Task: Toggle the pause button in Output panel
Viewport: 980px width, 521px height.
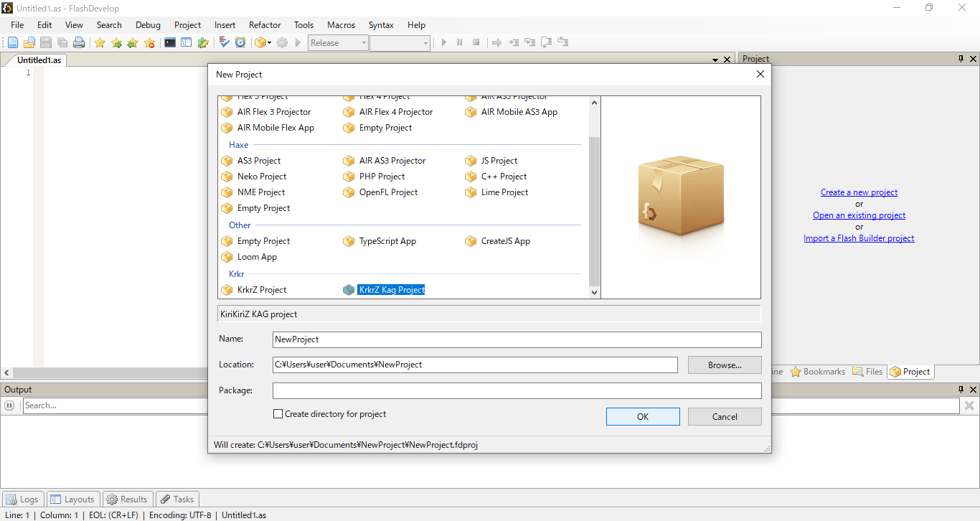Action: click(x=10, y=405)
